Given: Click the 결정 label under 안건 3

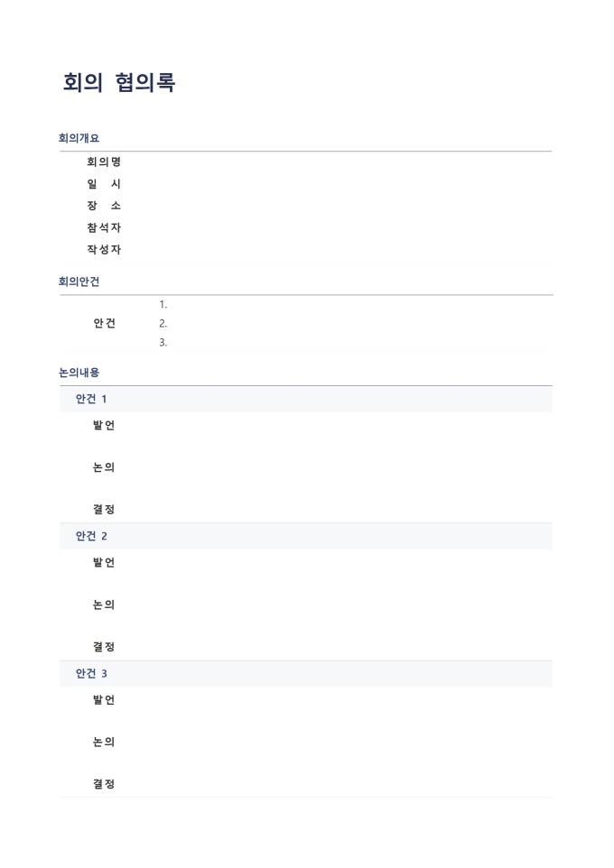Looking at the screenshot, I should (104, 784).
